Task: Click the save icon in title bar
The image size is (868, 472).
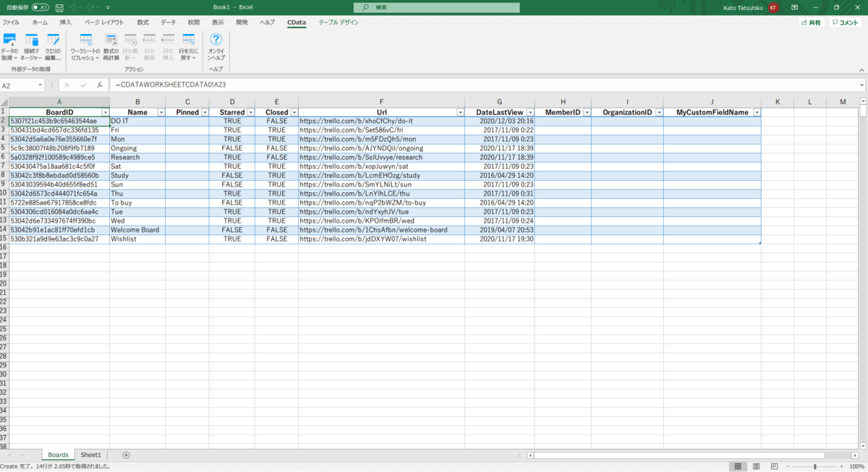Action: pyautogui.click(x=59, y=7)
